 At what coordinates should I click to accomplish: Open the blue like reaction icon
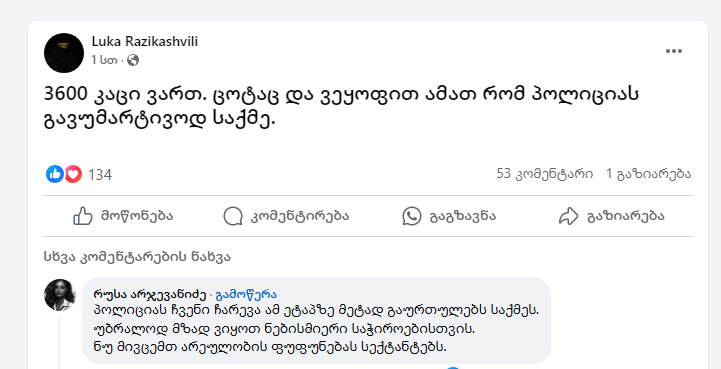(x=55, y=174)
